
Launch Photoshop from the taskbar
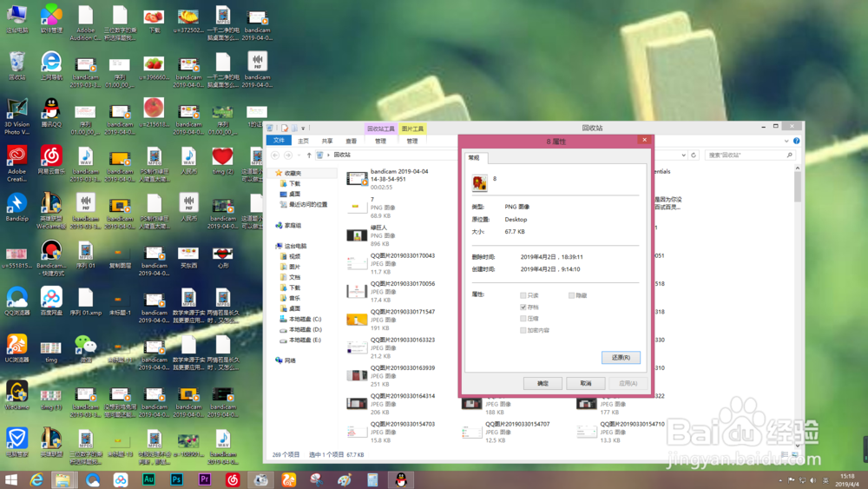[x=176, y=479]
